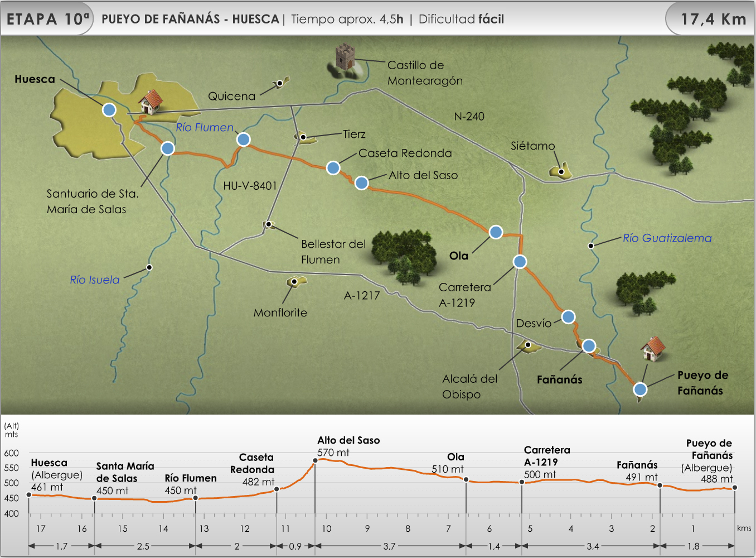
Task: Select the blue route marker at Ola
Action: (496, 232)
